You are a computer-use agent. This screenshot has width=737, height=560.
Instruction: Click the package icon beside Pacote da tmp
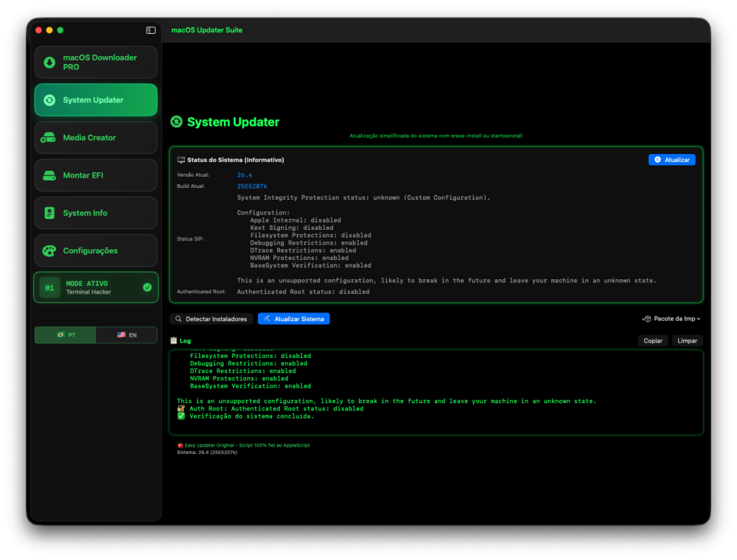[x=647, y=318]
